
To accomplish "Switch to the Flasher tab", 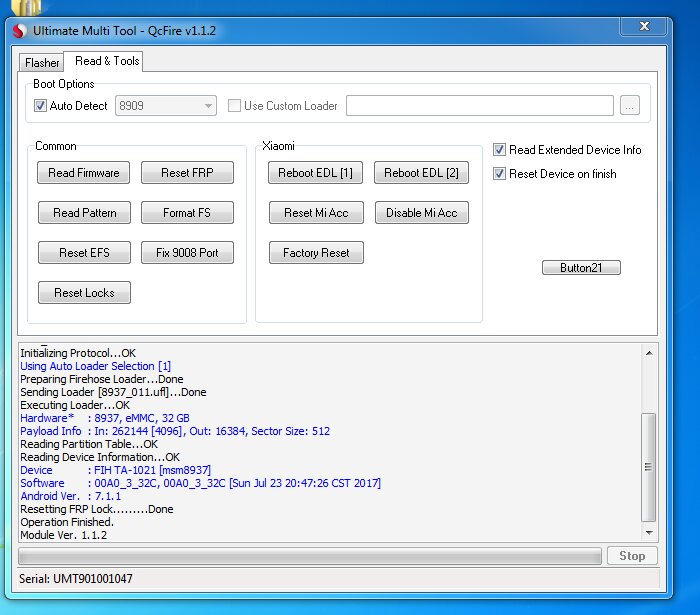I will point(42,62).
